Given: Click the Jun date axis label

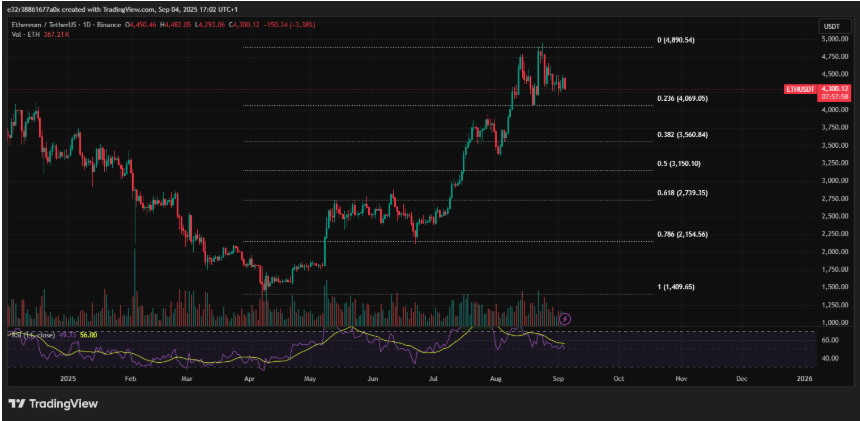Looking at the screenshot, I should (373, 378).
